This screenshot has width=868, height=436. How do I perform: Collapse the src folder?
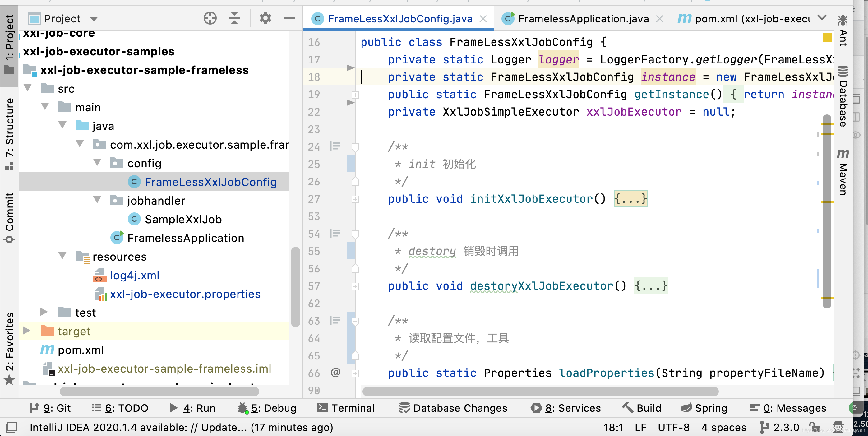point(28,88)
